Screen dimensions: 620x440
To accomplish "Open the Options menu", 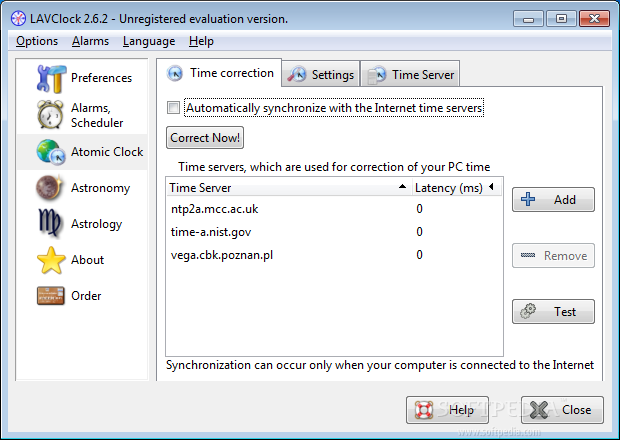I will [x=37, y=41].
